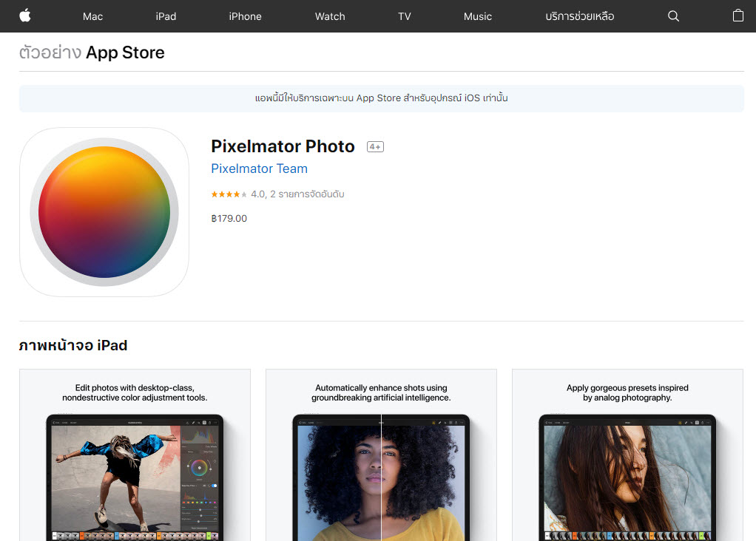The image size is (756, 541).
Task: Click the ฿179.00 price label
Action: pyautogui.click(x=229, y=218)
